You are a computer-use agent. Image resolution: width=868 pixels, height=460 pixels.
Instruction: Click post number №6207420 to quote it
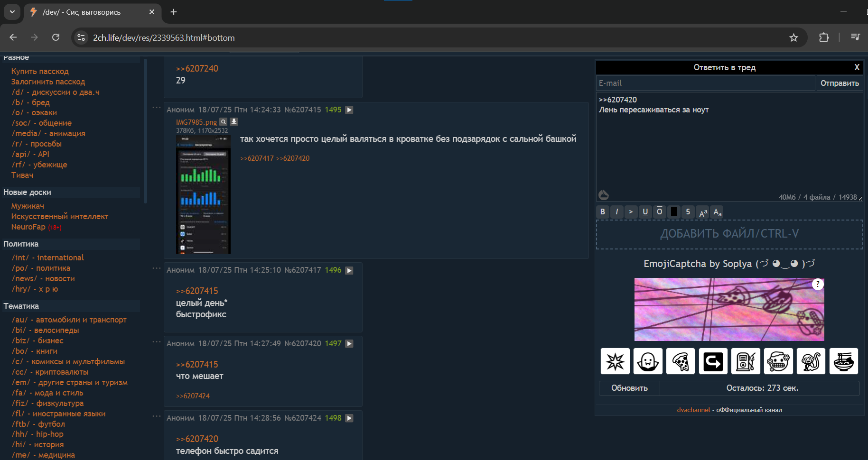coord(303,343)
